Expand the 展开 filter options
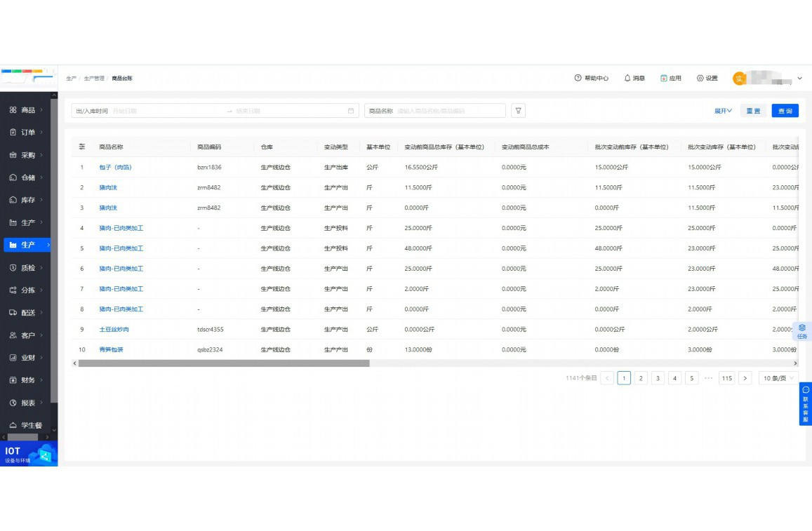 (x=723, y=111)
